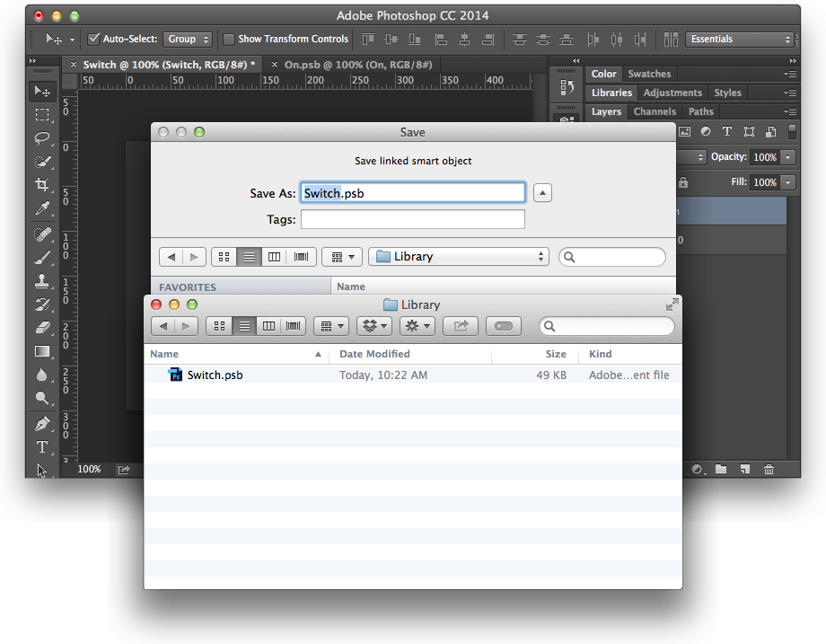
Task: Click the Edit Tags button in Finder
Action: pyautogui.click(x=504, y=326)
